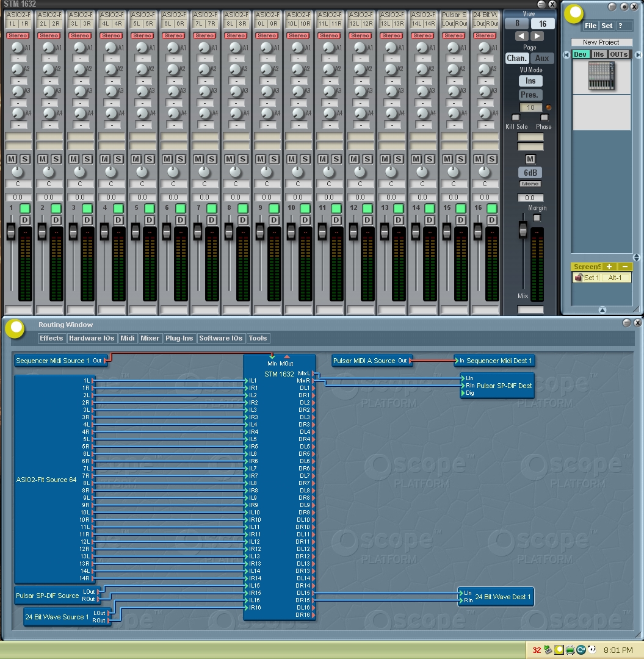Mute channel 1 with M button
644x659 pixels.
click(12, 159)
